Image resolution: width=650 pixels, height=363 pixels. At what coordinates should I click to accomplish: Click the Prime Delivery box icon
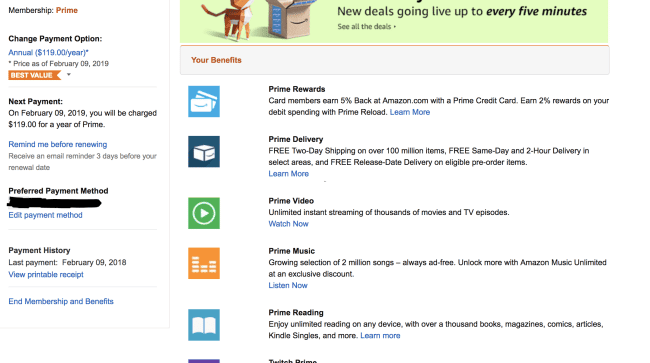204,152
